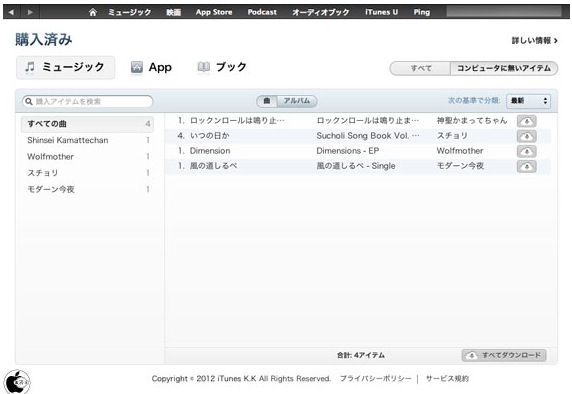This screenshot has height=394, width=572.
Task: Open the 最新 sort dropdown
Action: point(528,101)
